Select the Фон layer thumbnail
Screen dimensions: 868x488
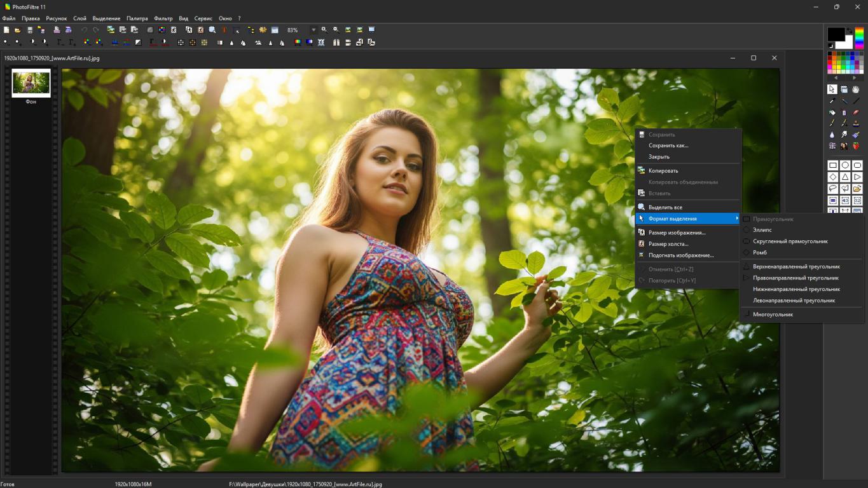[x=31, y=83]
